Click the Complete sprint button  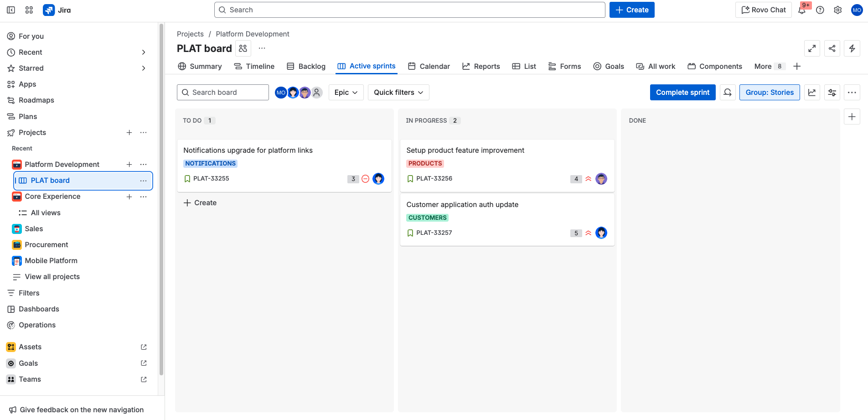pyautogui.click(x=682, y=92)
